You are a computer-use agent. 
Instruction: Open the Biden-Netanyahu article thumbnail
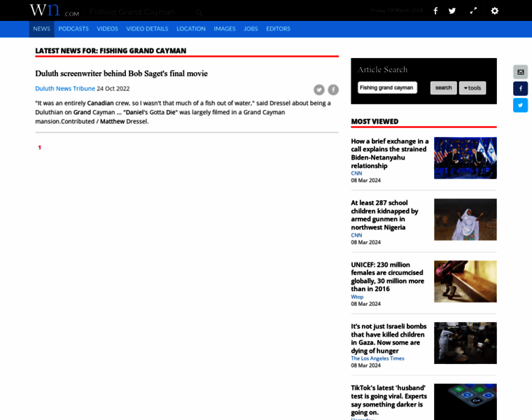(x=465, y=158)
